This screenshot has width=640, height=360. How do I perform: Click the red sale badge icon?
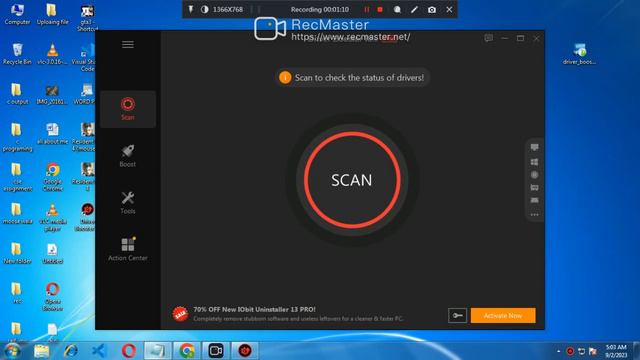pyautogui.click(x=180, y=314)
